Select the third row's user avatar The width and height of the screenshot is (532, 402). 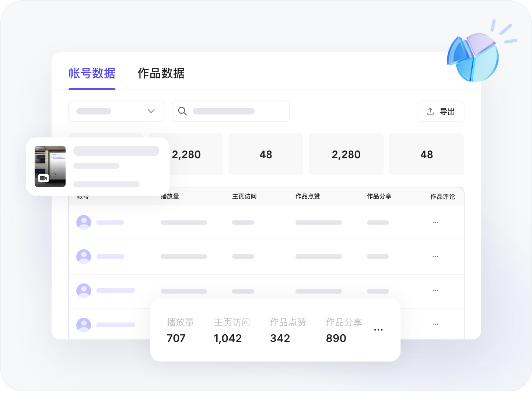tap(84, 291)
